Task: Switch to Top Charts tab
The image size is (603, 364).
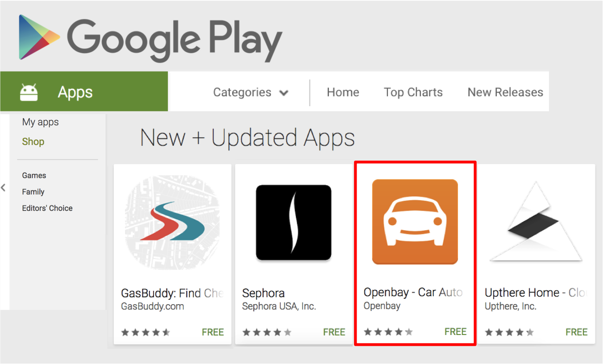Action: 413,92
